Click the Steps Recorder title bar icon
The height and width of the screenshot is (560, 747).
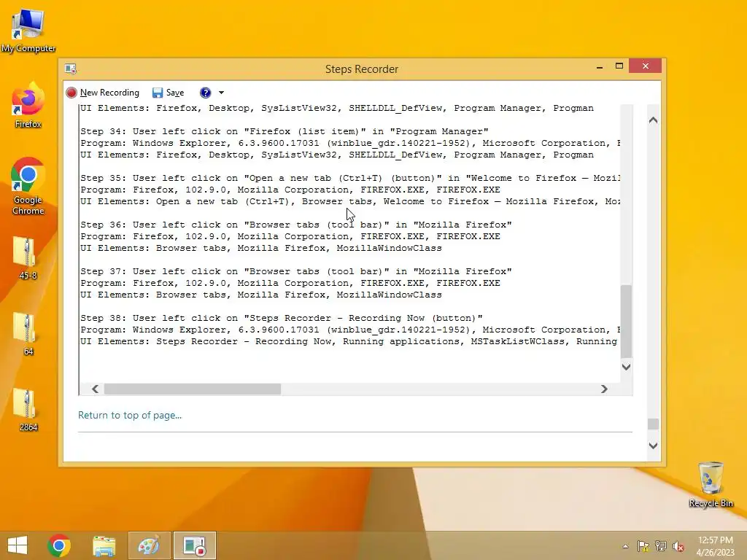tap(71, 69)
